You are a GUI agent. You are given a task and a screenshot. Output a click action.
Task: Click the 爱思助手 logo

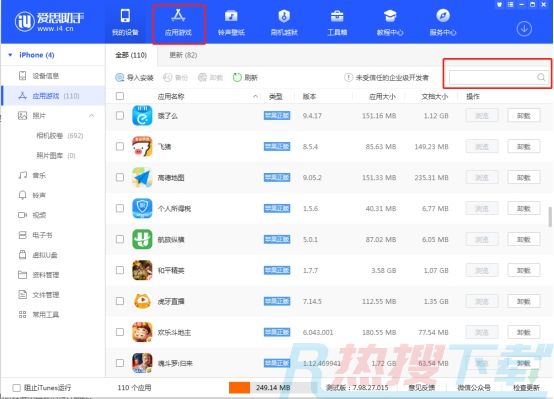click(x=49, y=21)
